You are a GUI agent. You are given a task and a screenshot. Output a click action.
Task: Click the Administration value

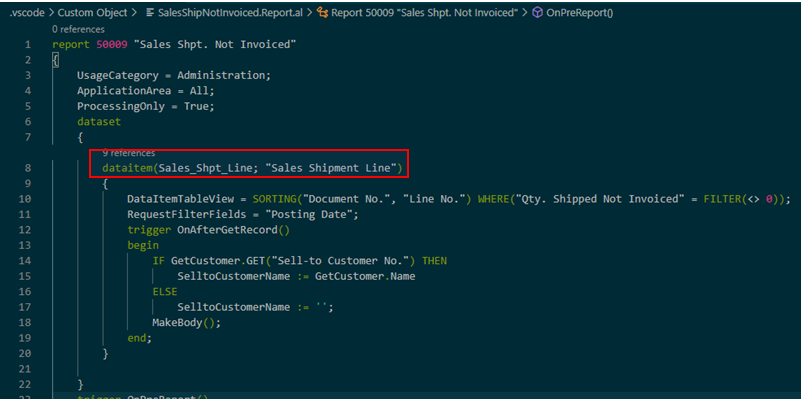click(x=221, y=76)
